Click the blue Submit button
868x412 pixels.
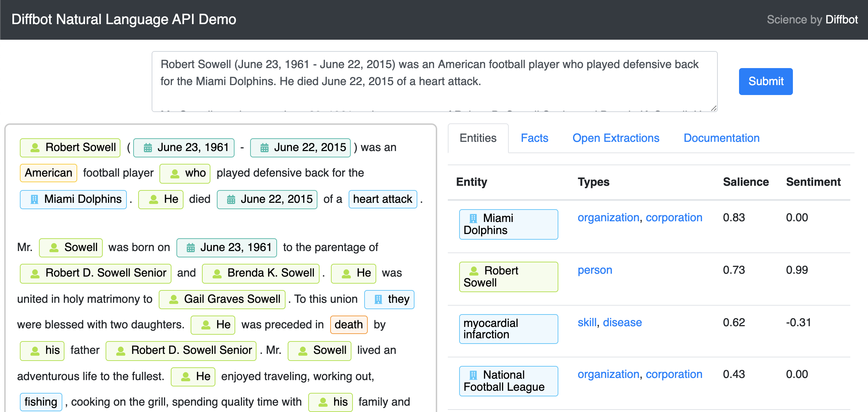[x=766, y=81]
